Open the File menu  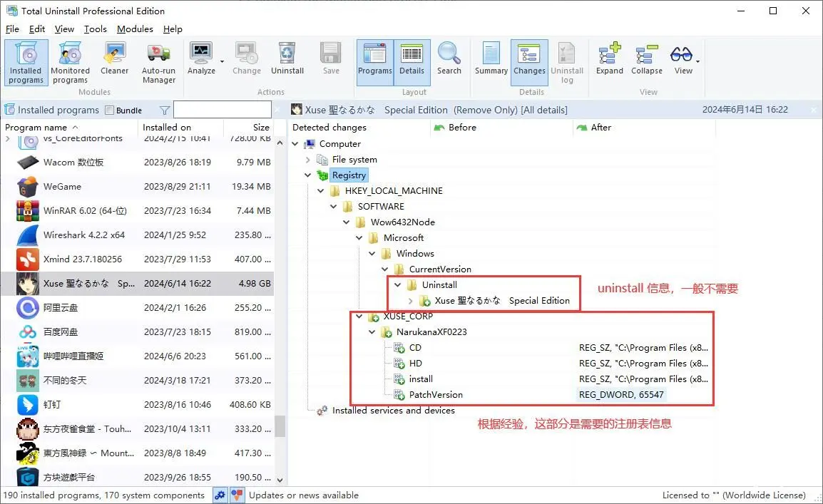pyautogui.click(x=12, y=29)
